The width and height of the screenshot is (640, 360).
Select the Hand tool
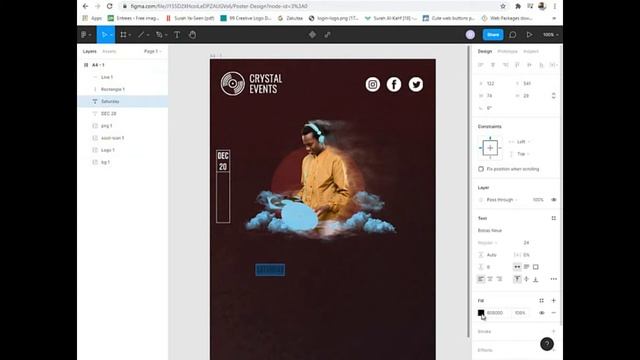click(192, 35)
